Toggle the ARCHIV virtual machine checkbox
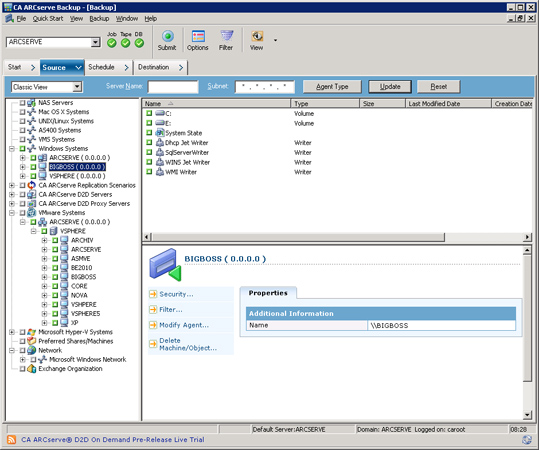Image resolution: width=539 pixels, height=450 pixels. [x=55, y=240]
